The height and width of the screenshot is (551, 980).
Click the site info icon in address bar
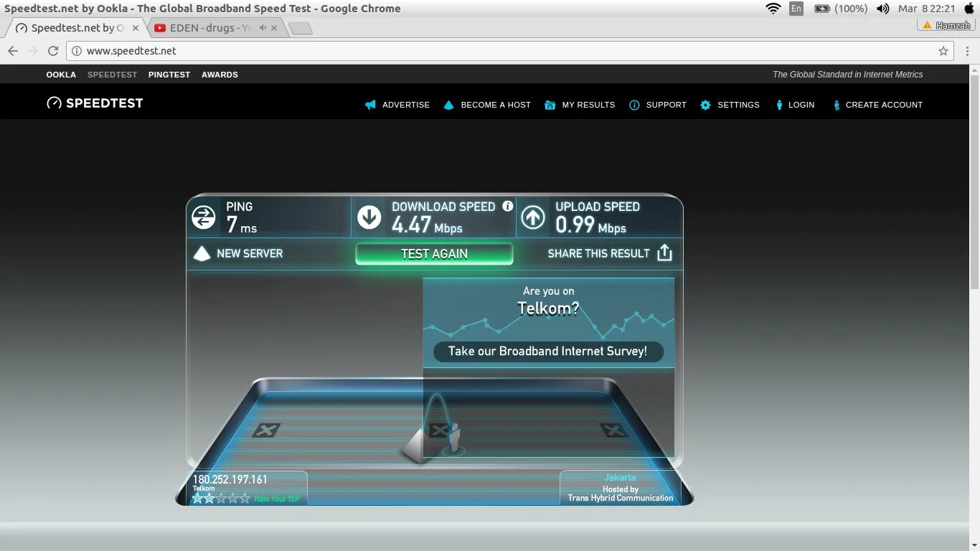[x=77, y=51]
